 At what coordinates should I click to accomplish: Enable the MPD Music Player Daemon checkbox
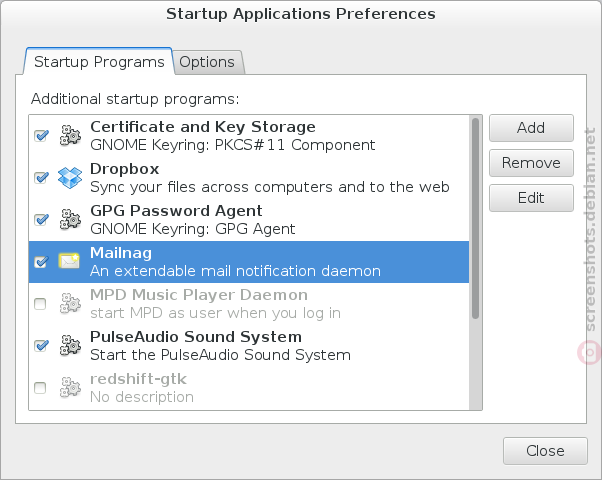(40, 304)
